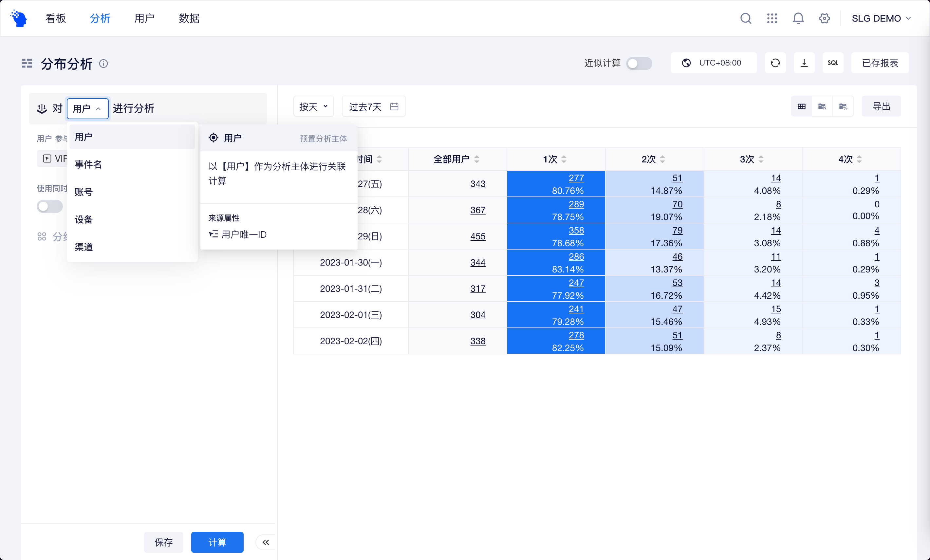Click total users link 338

[x=478, y=341]
